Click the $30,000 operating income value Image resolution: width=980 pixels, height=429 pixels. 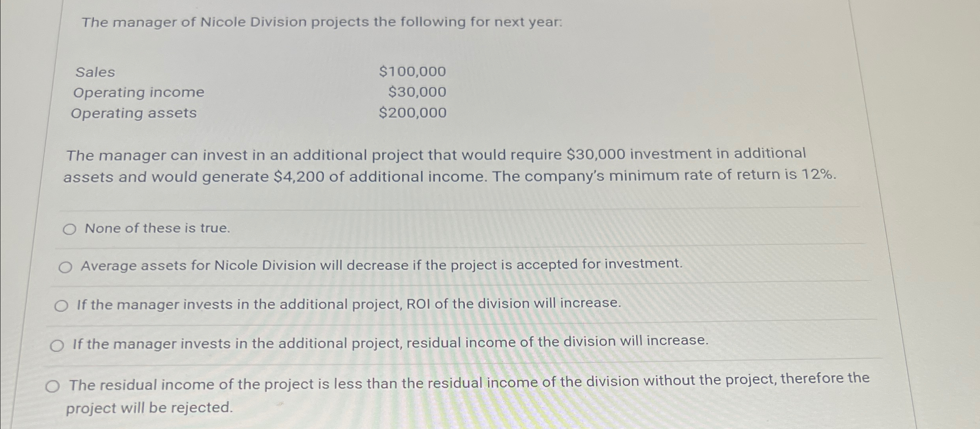click(x=415, y=93)
